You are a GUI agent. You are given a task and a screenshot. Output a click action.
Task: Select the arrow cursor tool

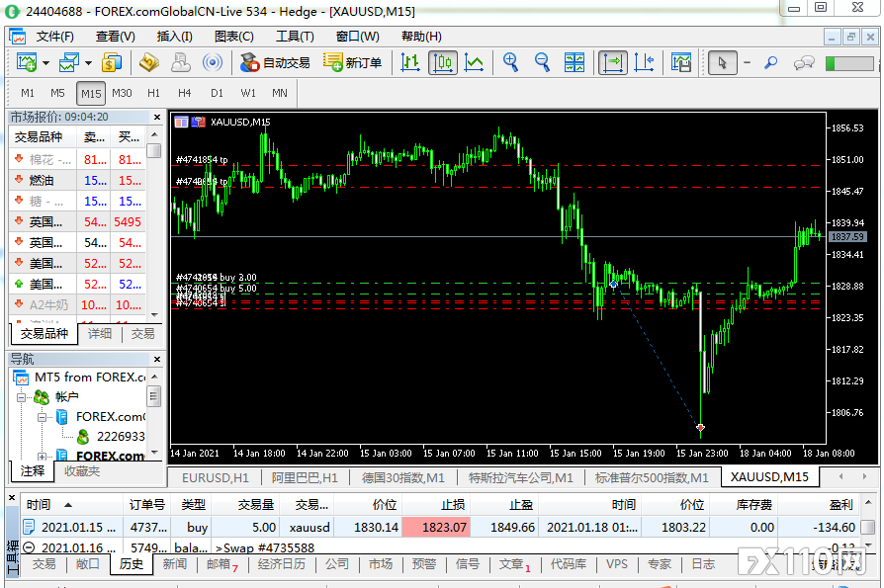pos(722,62)
